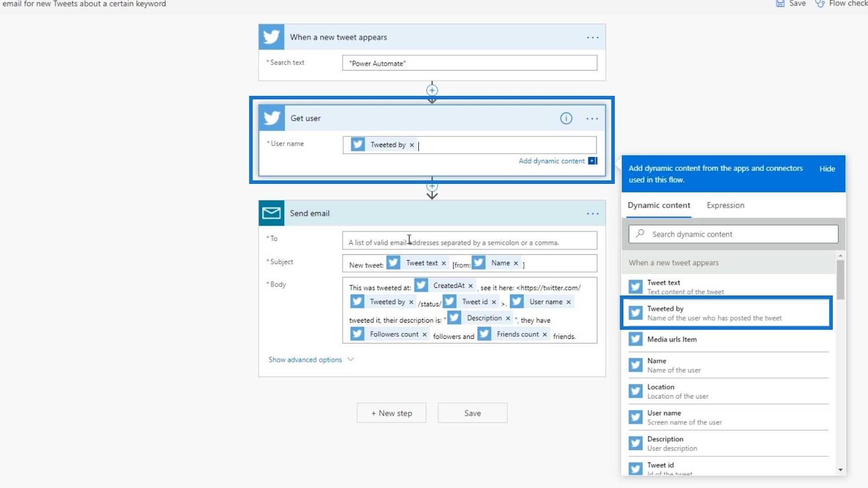868x488 pixels.
Task: Click the 'Send email' card title
Action: [x=310, y=214]
